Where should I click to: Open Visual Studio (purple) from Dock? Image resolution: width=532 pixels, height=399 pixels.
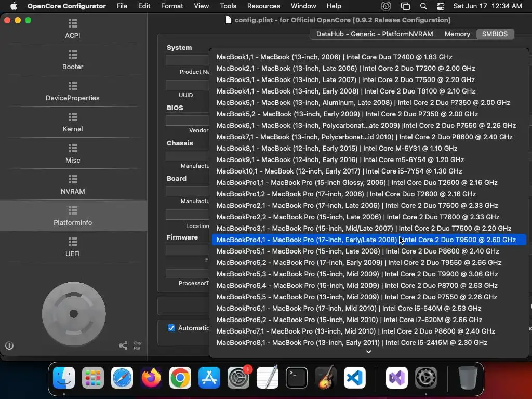[x=397, y=378]
